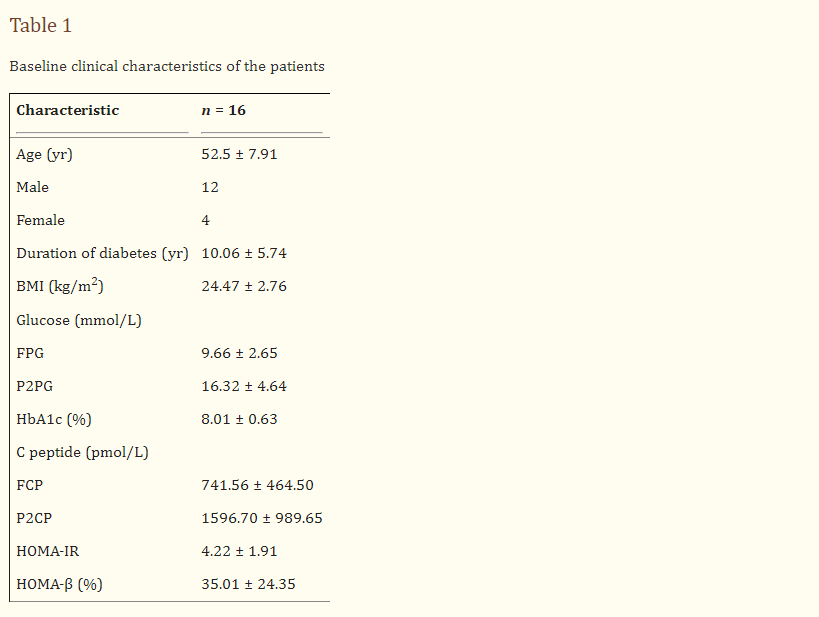The width and height of the screenshot is (819, 617).
Task: Select the "n = 16" column header
Action: pyautogui.click(x=223, y=110)
